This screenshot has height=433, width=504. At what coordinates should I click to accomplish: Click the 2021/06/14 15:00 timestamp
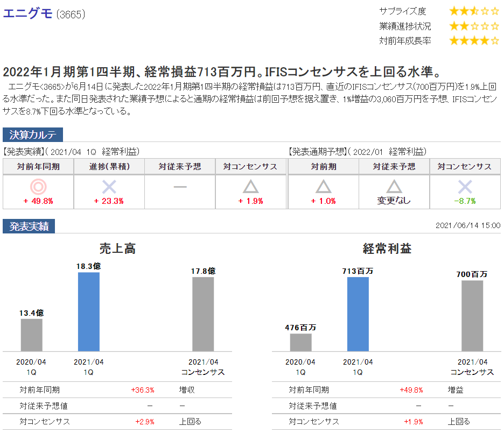[x=468, y=225]
